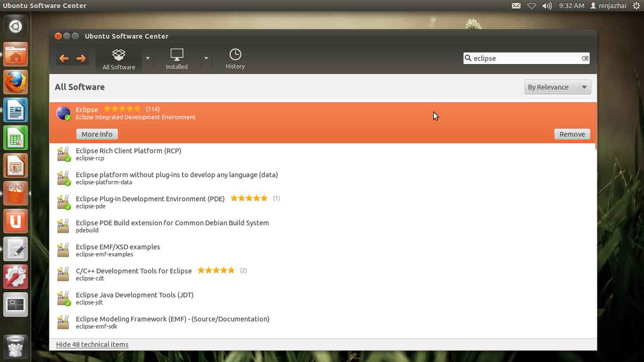Screen dimensions: 644x362
Task: Go forward with the right arrow
Action: [81, 58]
